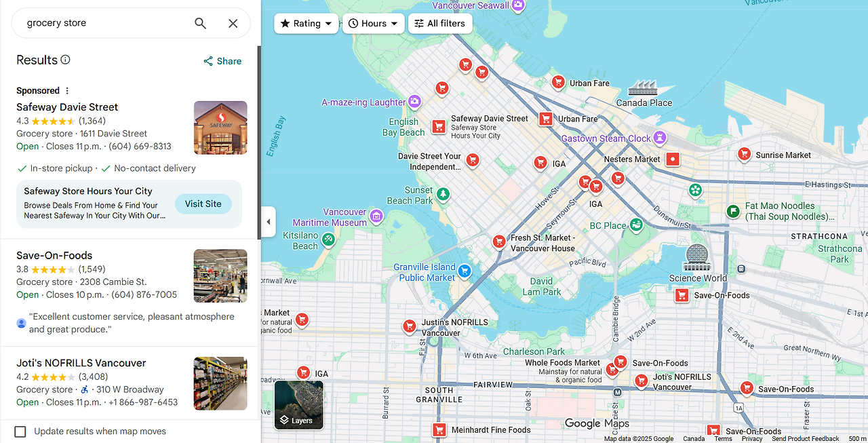868x443 pixels.
Task: Click Send Product Feedback link
Action: [x=806, y=439]
